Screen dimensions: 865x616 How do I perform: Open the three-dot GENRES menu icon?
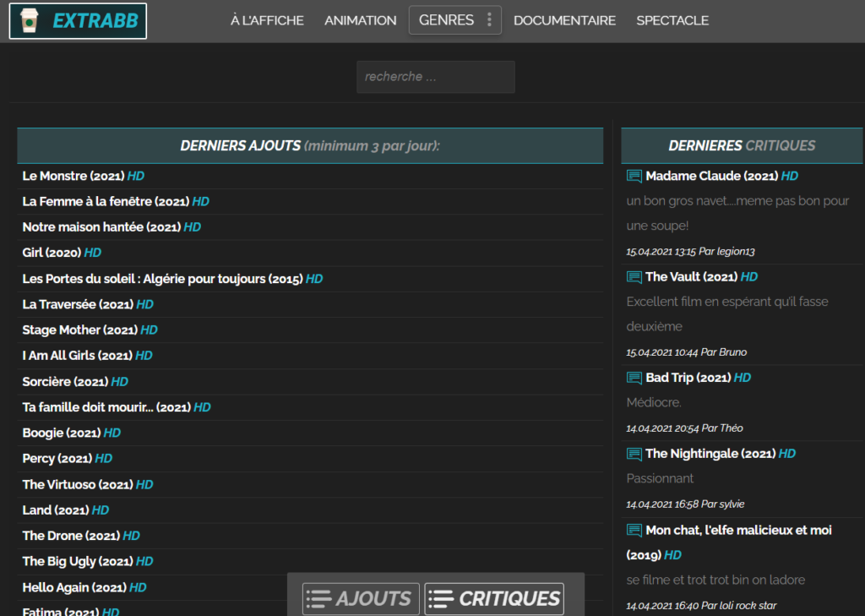tap(489, 20)
